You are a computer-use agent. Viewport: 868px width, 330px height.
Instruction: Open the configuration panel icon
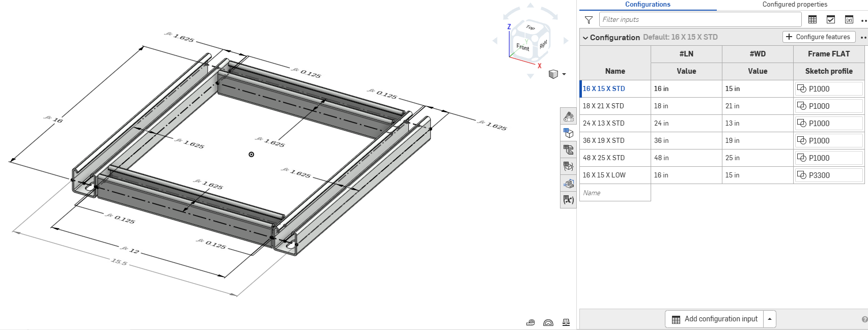click(x=568, y=133)
